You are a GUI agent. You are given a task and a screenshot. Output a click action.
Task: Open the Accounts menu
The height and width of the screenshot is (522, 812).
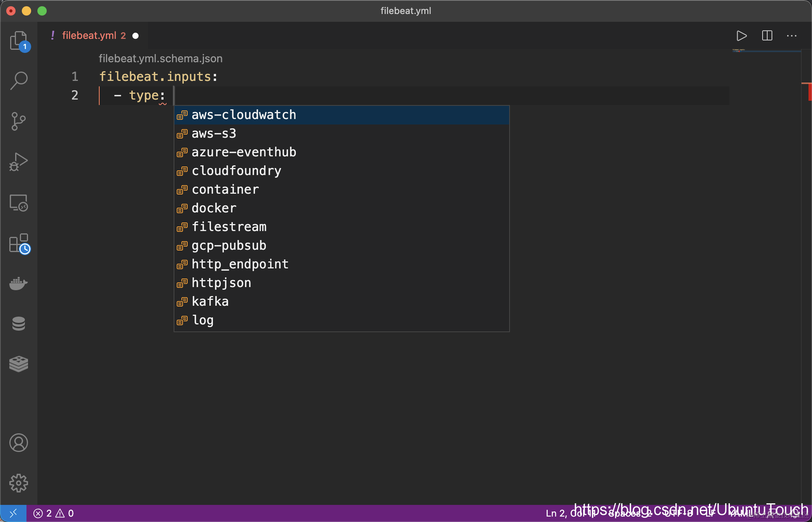click(x=19, y=443)
